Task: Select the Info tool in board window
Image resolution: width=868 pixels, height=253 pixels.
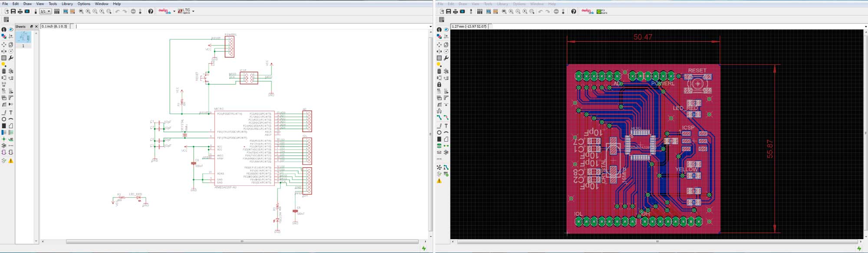Action: click(x=439, y=29)
